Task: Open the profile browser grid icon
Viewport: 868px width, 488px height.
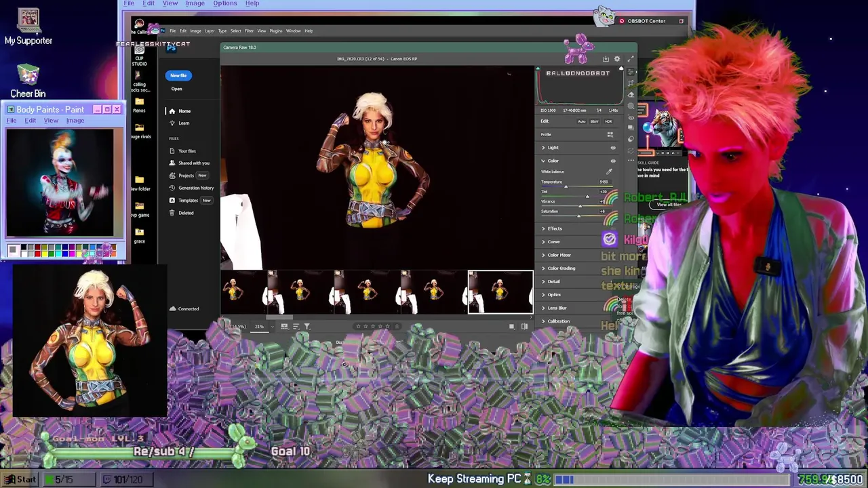Action: pyautogui.click(x=610, y=134)
